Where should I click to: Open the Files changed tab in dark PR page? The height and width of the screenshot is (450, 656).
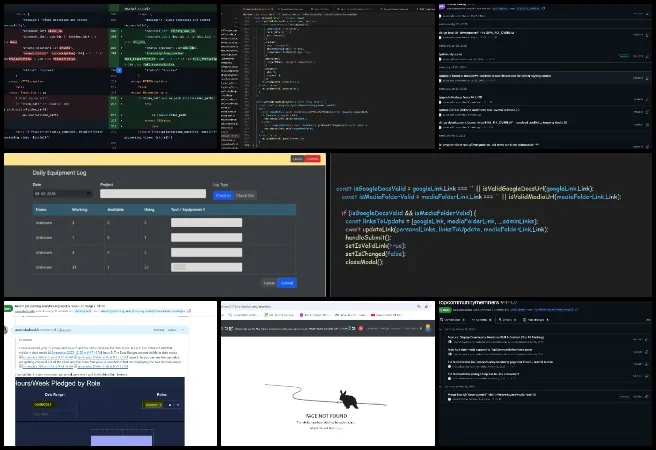535,320
